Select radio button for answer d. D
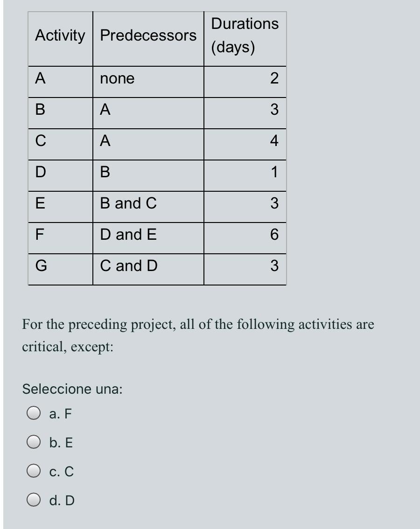The image size is (420, 529). pos(34,501)
